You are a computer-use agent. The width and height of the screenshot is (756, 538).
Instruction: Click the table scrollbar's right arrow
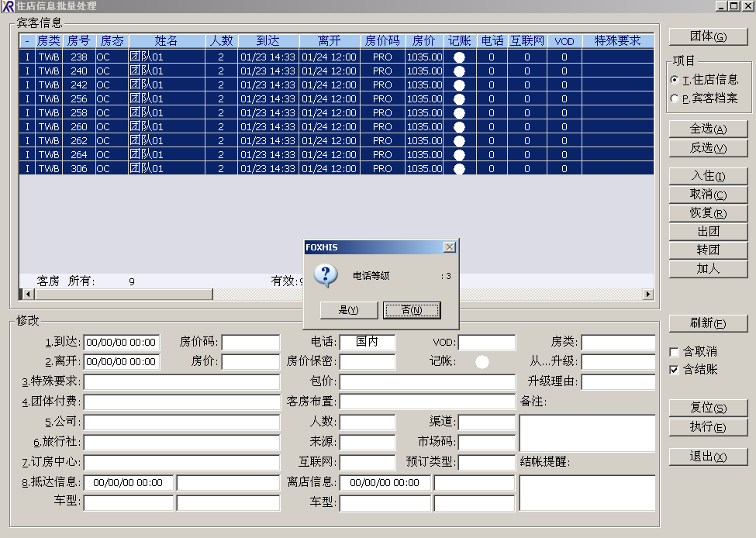click(x=648, y=295)
